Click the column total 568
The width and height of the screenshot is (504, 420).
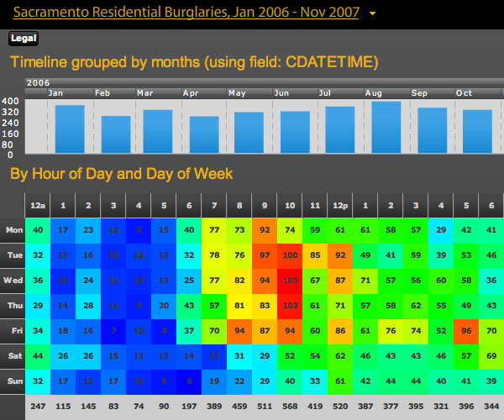click(291, 407)
